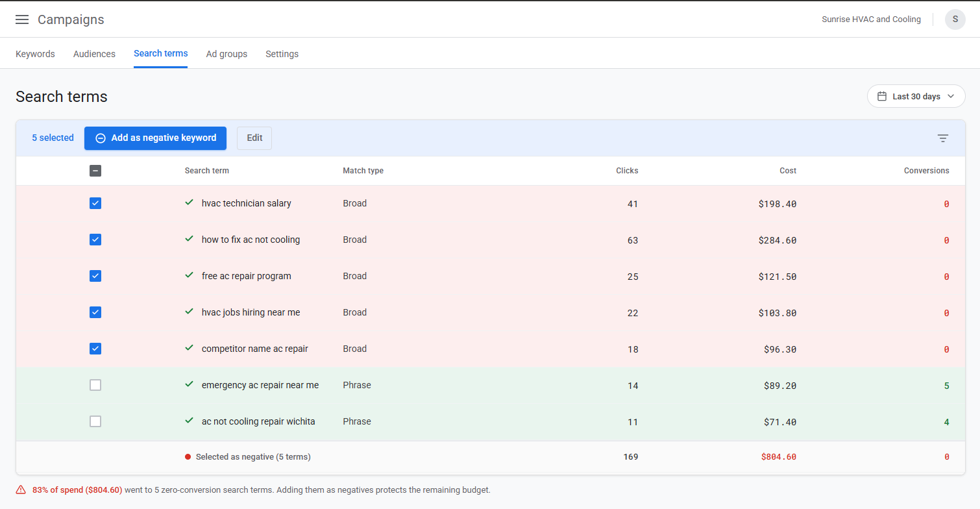Image resolution: width=980 pixels, height=509 pixels.
Task: Click the Campaigns page title
Action: click(71, 19)
